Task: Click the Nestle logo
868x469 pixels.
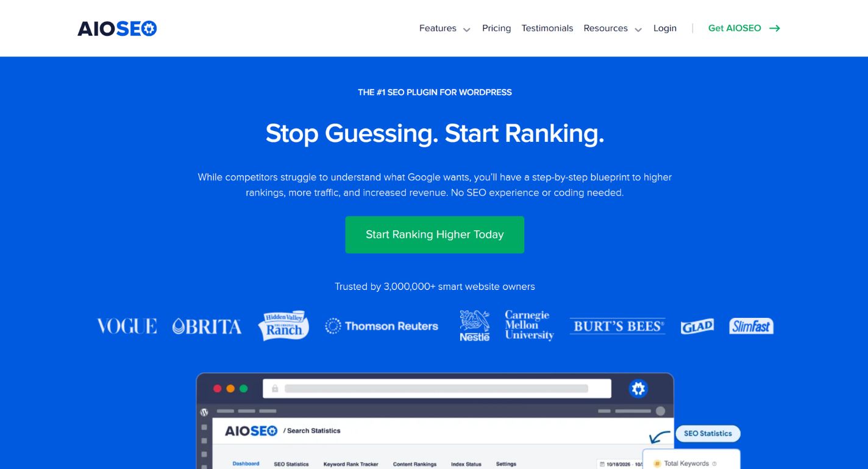Action: [474, 326]
